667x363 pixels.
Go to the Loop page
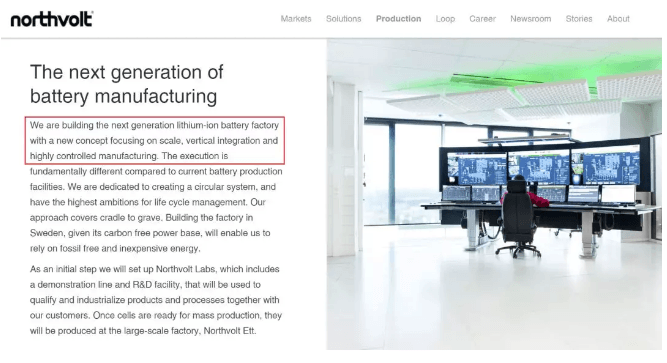445,19
